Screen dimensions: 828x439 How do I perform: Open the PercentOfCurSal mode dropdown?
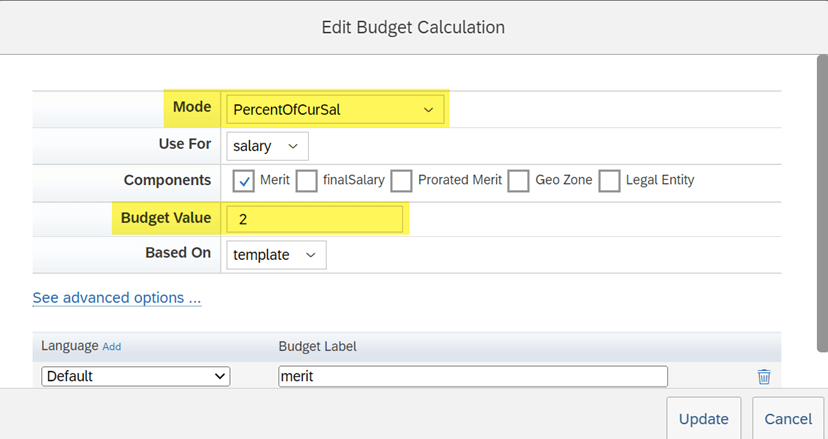coord(335,109)
